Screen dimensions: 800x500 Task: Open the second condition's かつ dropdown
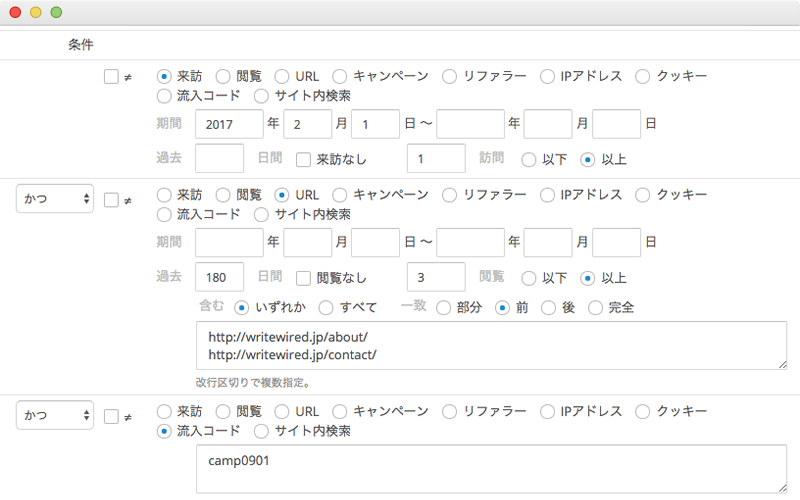55,198
